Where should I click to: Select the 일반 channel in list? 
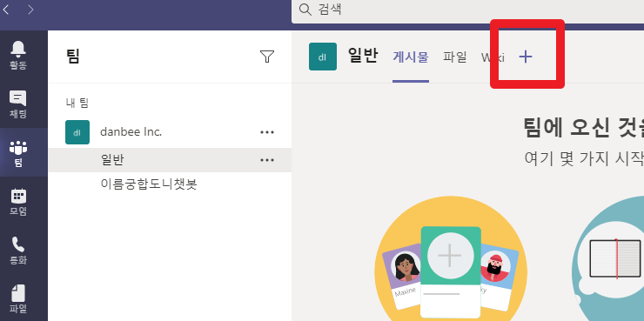pyautogui.click(x=170, y=160)
